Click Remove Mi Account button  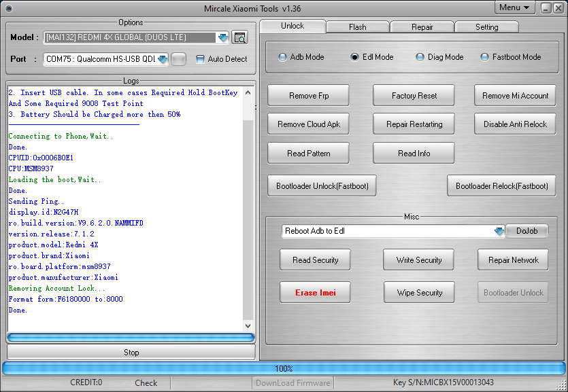click(515, 96)
